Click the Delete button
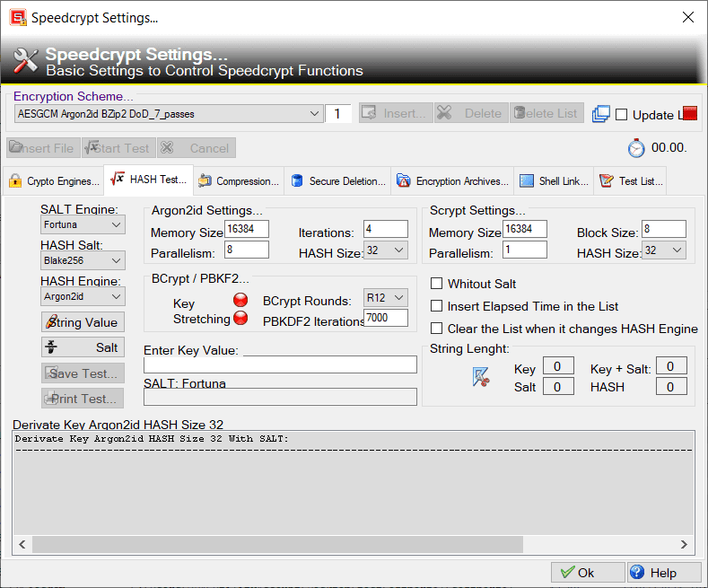This screenshot has width=708, height=588. coord(472,113)
